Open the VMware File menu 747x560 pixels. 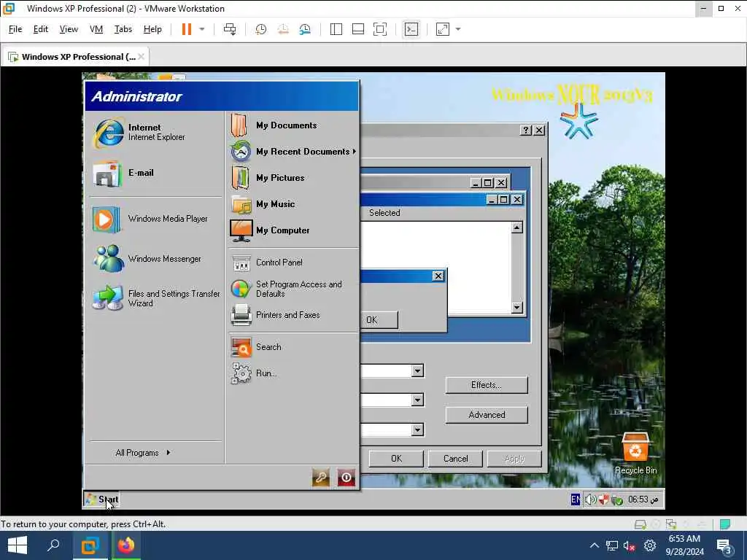15,29
